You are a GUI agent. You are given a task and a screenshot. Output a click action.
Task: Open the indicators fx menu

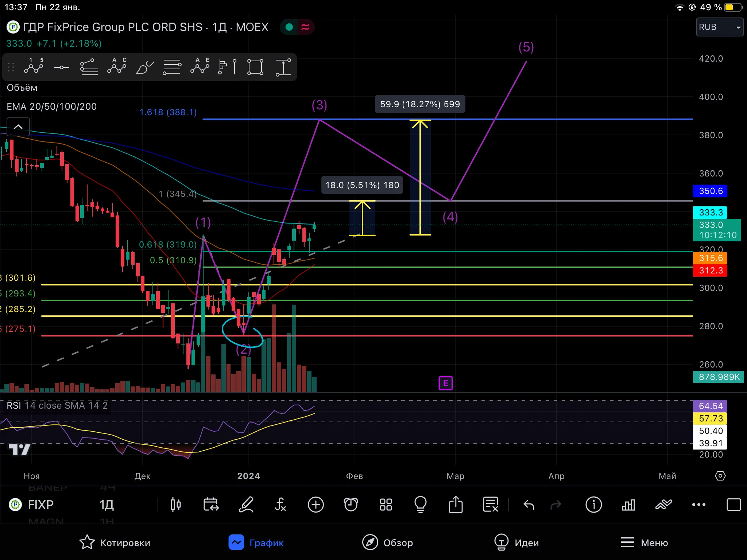280,505
